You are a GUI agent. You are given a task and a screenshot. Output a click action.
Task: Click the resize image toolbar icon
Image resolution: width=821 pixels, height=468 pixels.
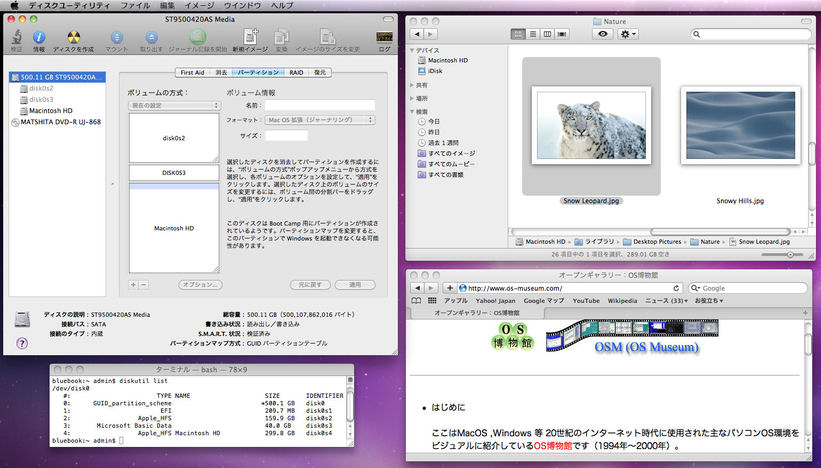point(328,37)
